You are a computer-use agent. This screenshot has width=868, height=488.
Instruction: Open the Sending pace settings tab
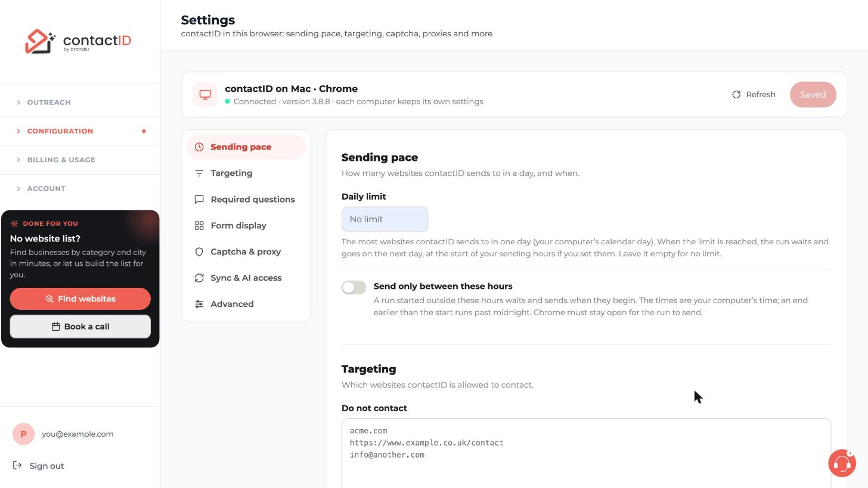246,147
